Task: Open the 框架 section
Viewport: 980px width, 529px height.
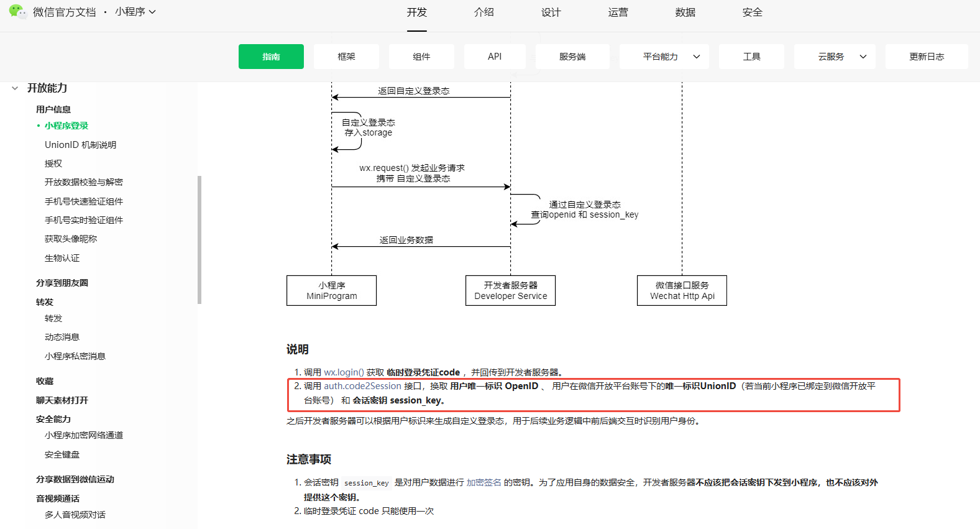Action: pyautogui.click(x=346, y=57)
